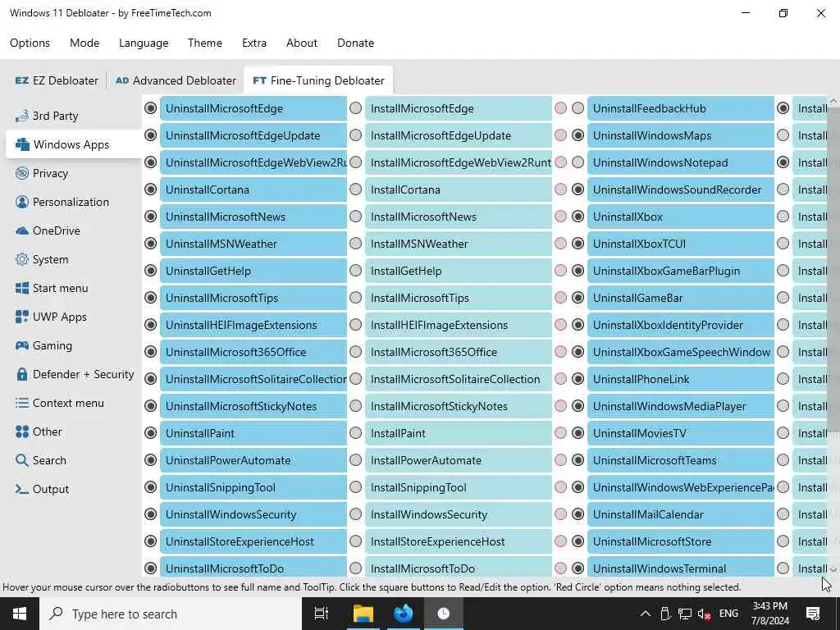The height and width of the screenshot is (630, 840).
Task: Click the UninstallMicrosoftEdgeUpdate button
Action: click(253, 135)
